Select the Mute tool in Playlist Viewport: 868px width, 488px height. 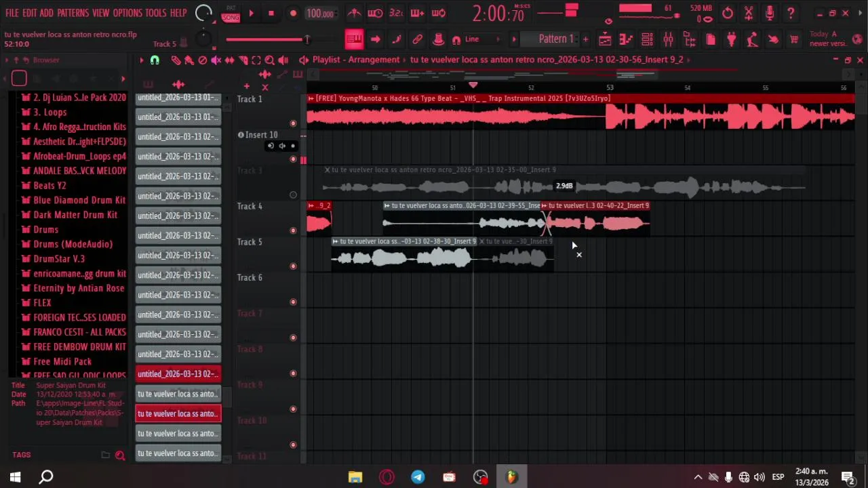coord(216,60)
